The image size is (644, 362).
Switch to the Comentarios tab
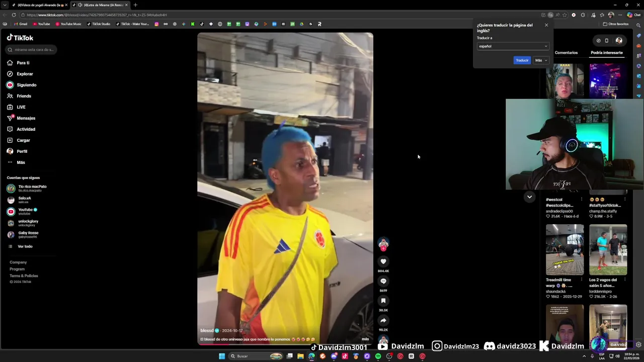(x=566, y=53)
